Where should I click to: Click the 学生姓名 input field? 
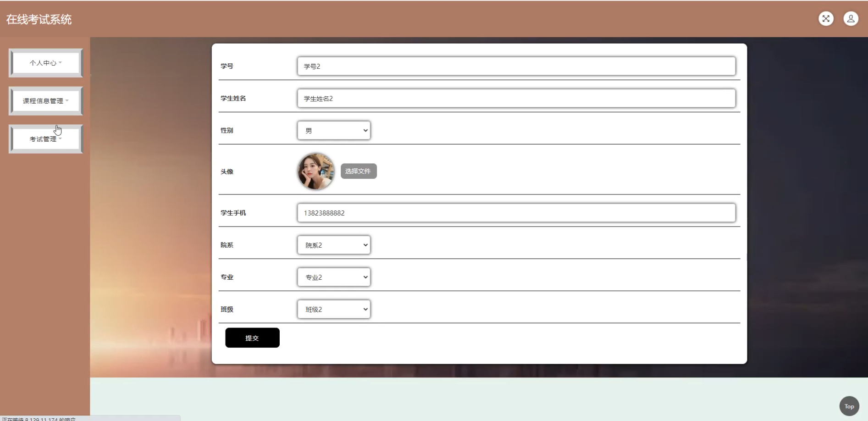click(x=516, y=98)
